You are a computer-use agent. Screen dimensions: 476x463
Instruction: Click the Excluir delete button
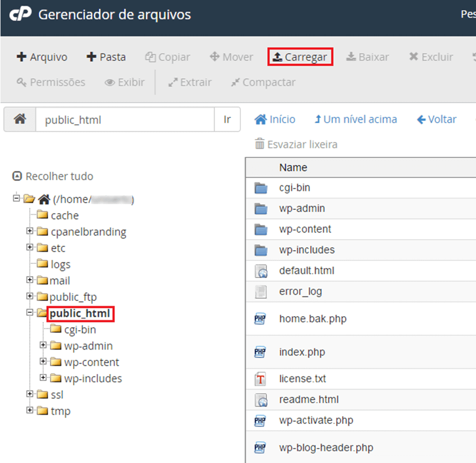coord(431,57)
